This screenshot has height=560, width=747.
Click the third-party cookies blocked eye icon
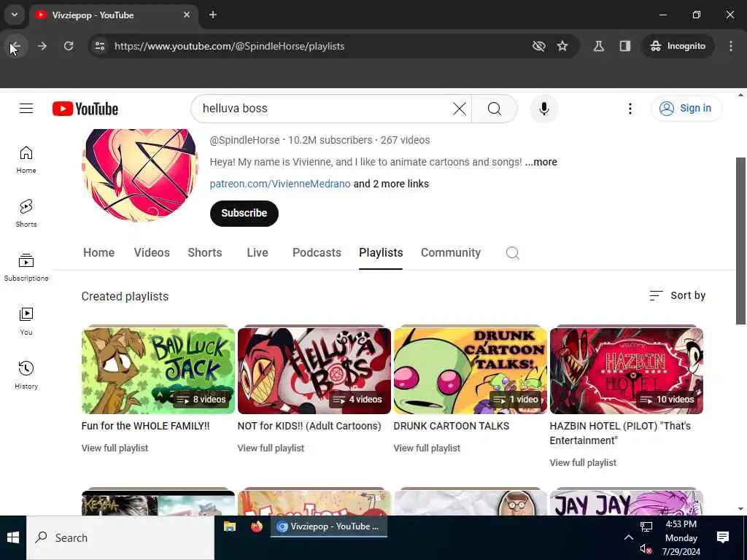[539, 46]
